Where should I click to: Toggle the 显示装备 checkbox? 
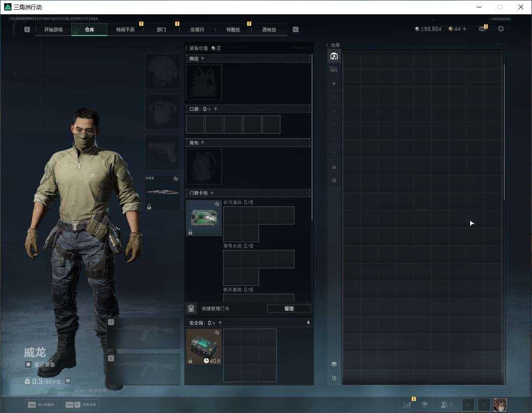29,365
